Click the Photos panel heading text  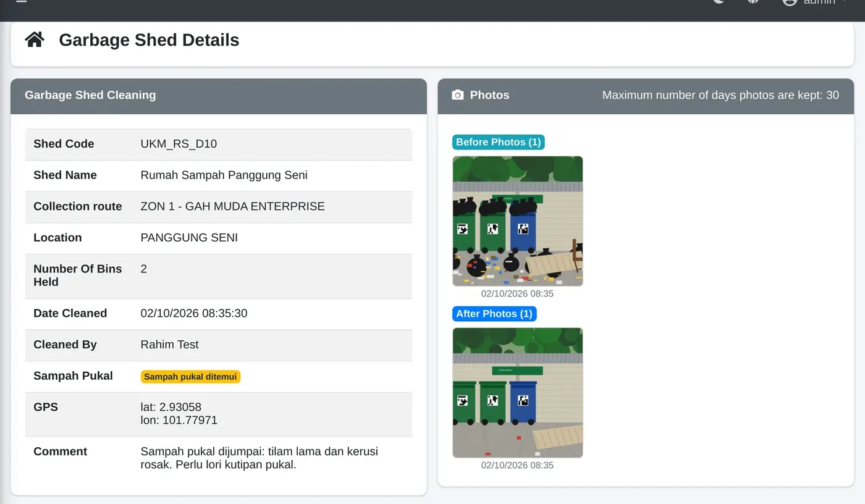pos(490,95)
